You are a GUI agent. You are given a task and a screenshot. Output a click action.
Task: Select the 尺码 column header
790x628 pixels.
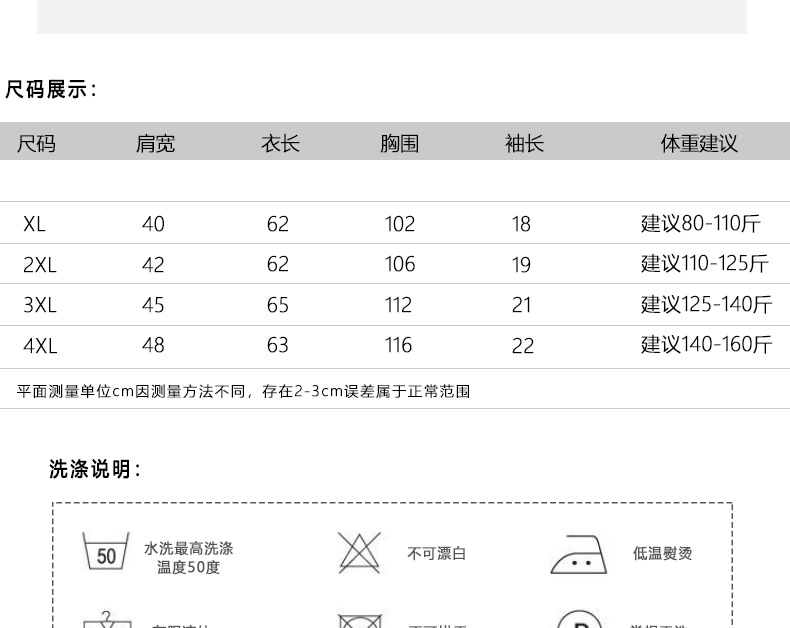[x=37, y=144]
